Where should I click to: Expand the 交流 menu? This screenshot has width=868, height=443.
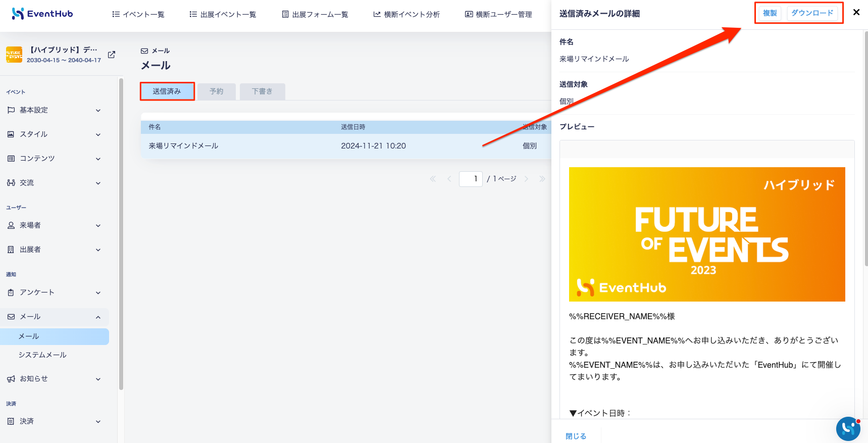[98, 183]
